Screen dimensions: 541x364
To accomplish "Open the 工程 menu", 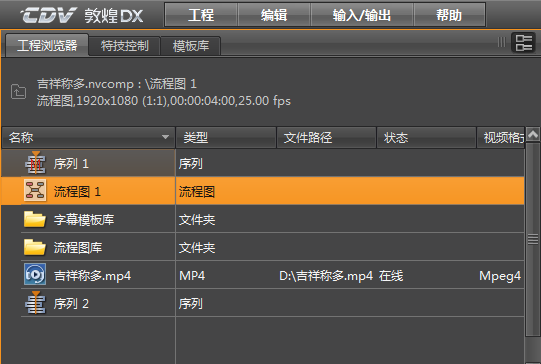I will coord(201,15).
